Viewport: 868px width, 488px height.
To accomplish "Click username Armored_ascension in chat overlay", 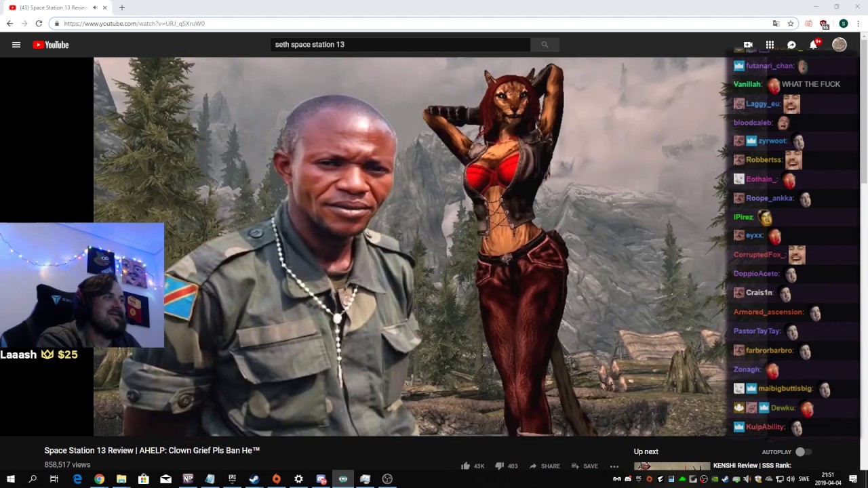I will [768, 312].
